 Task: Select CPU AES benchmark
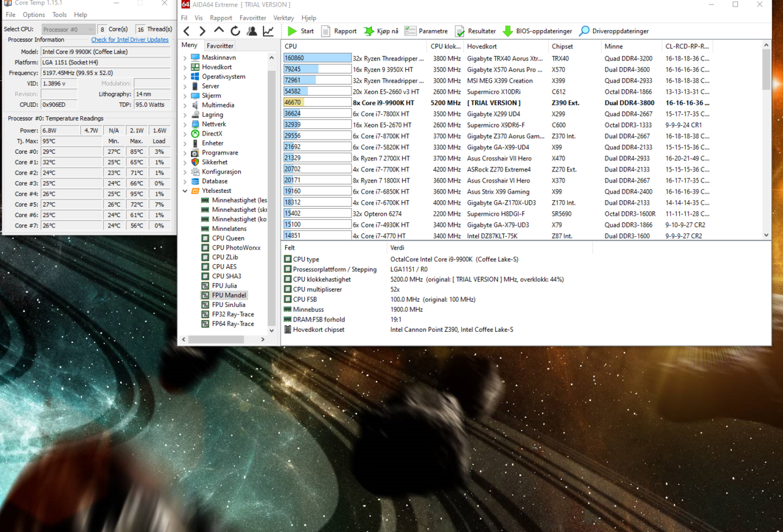click(224, 267)
